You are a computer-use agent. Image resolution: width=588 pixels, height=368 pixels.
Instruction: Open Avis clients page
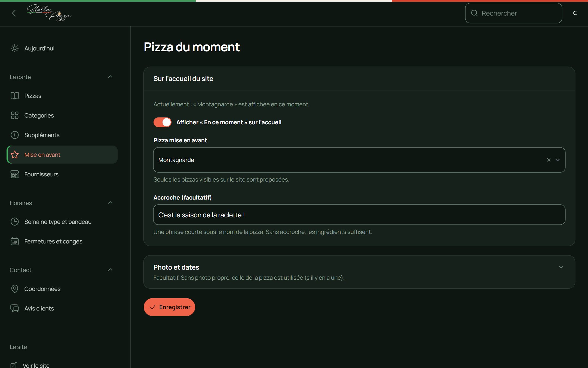62,308
